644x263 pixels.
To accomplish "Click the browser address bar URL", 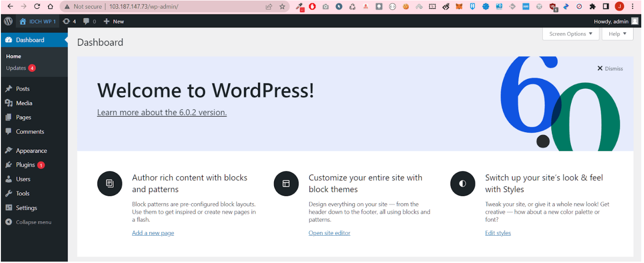I will tap(144, 7).
